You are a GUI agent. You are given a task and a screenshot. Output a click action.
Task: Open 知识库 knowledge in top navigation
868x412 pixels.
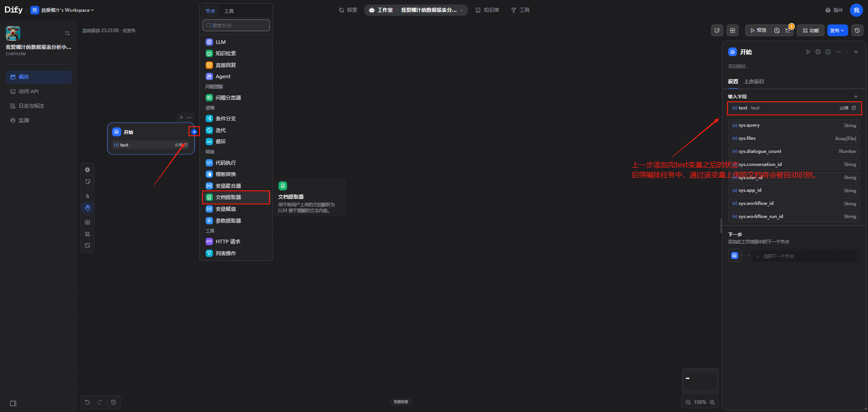click(487, 10)
